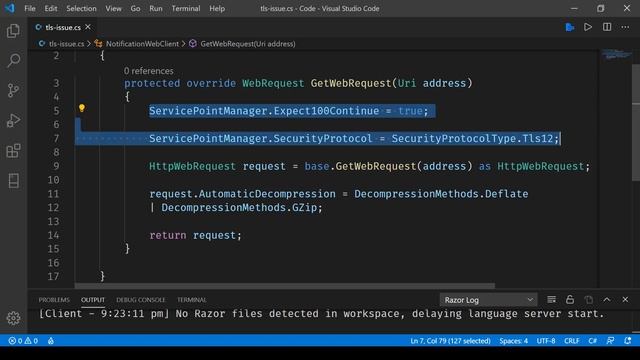Screen dimensions: 640x360
Task: Change file encoding UTF-8
Action: (x=546, y=341)
